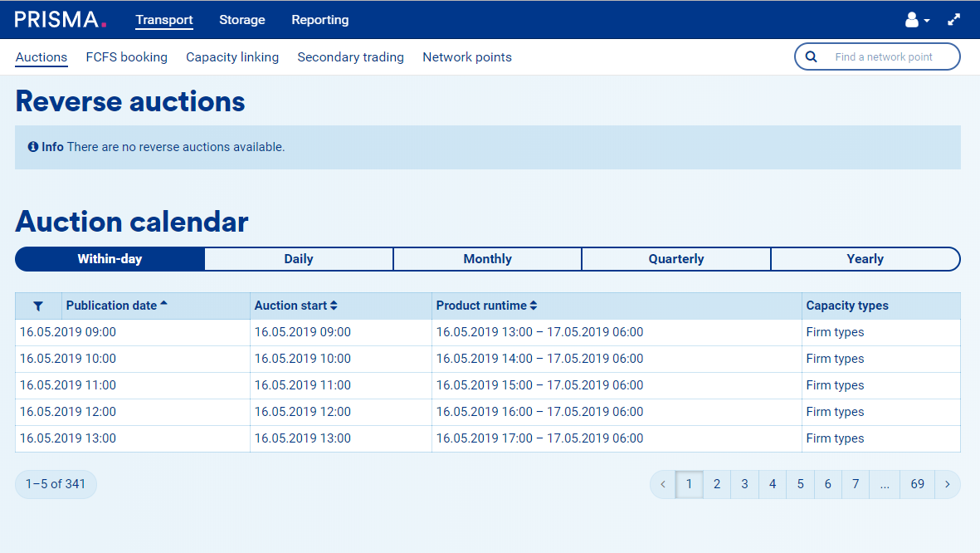This screenshot has width=980, height=553.
Task: Go to next page arrow
Action: pyautogui.click(x=947, y=484)
